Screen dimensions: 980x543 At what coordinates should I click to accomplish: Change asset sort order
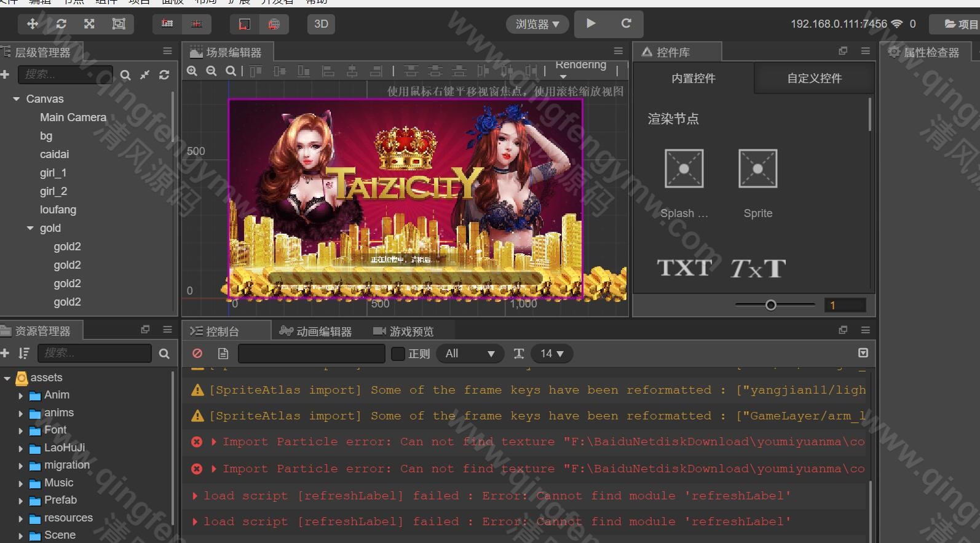(23, 353)
